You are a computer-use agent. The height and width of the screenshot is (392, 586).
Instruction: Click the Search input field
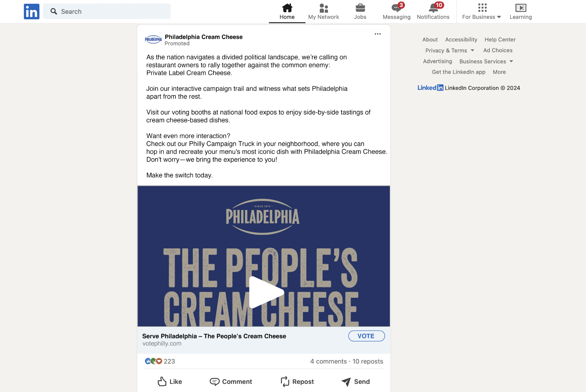coord(107,11)
